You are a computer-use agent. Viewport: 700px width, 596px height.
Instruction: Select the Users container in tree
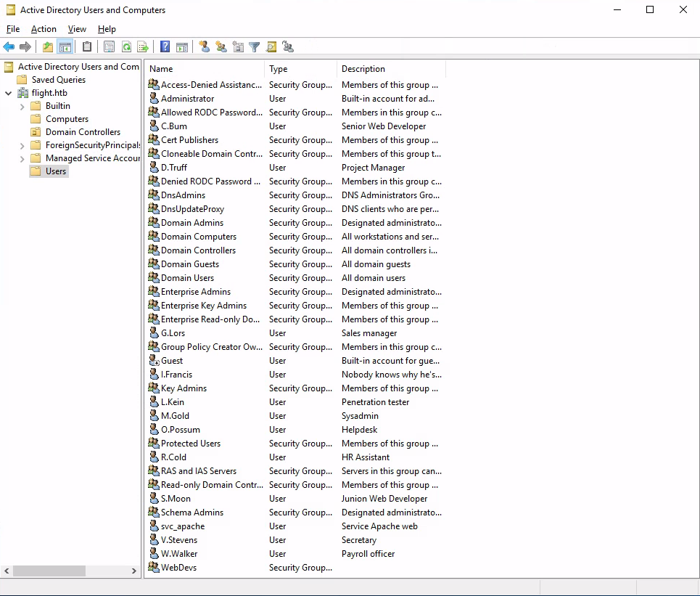click(56, 171)
